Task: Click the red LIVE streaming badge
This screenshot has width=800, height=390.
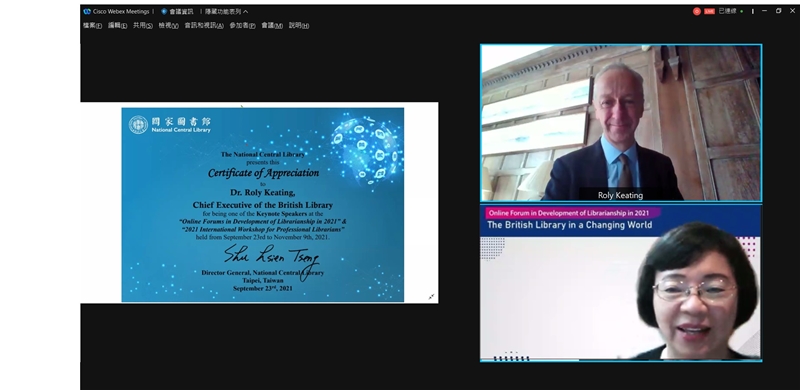Action: pos(709,11)
